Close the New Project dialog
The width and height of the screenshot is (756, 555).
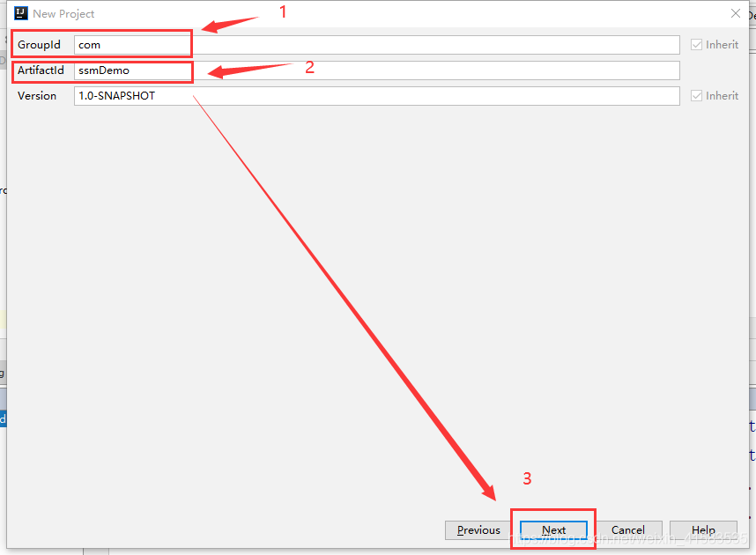pyautogui.click(x=735, y=13)
